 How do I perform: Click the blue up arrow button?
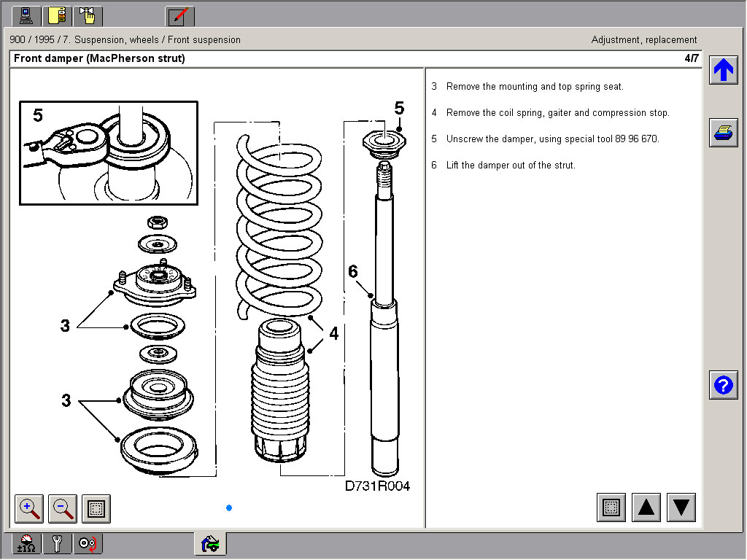(x=723, y=70)
